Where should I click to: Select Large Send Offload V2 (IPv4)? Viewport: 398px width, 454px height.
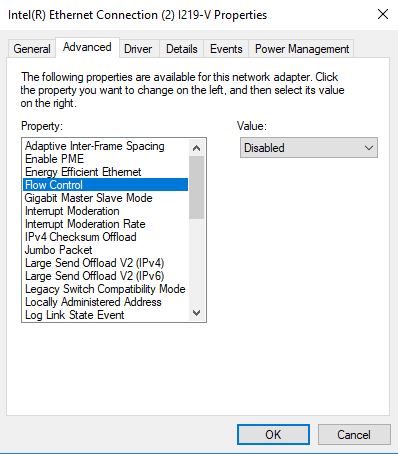[x=105, y=263]
